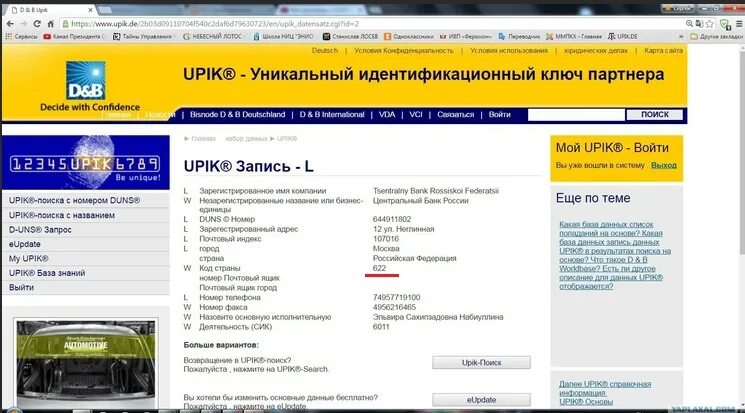Image resolution: width=745 pixels, height=413 pixels.
Task: Expand the hidden bookmarks overflow chevron
Action: pos(681,37)
